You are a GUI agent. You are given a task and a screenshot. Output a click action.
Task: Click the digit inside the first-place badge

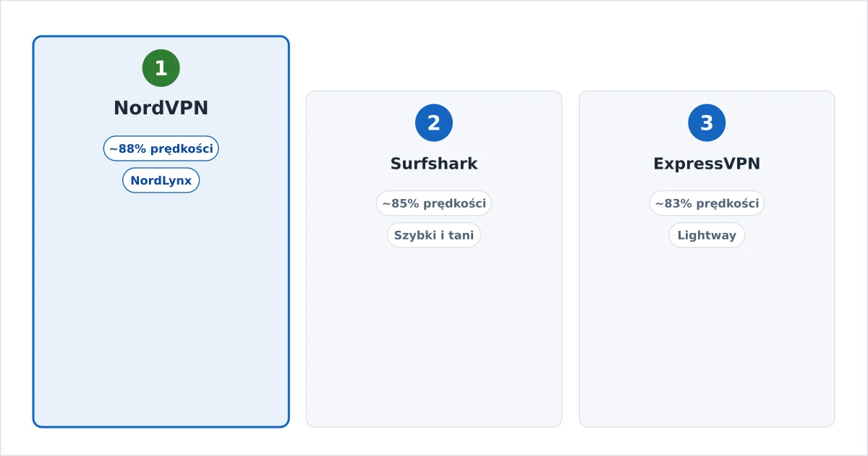(x=161, y=68)
